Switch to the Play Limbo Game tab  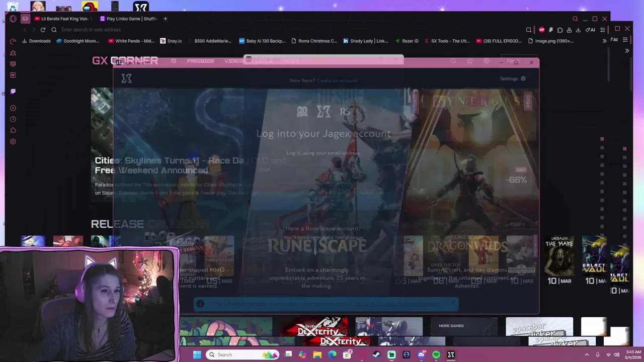click(128, 19)
